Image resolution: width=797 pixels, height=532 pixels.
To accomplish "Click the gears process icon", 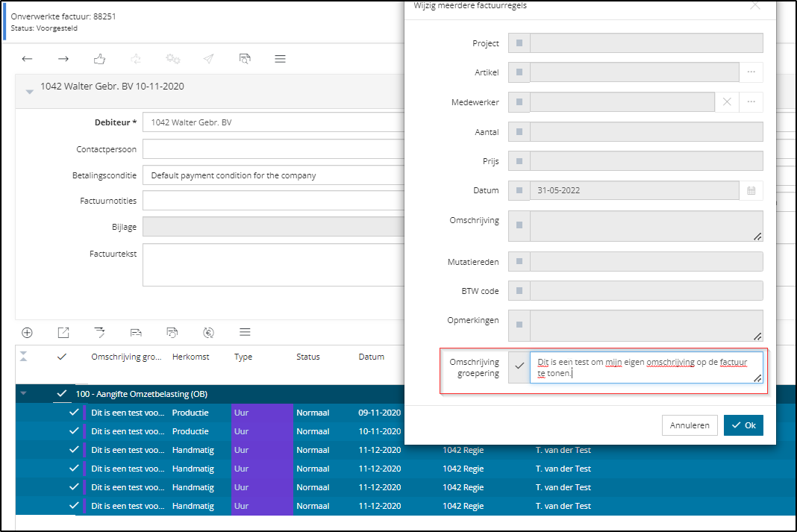I will coord(173,59).
